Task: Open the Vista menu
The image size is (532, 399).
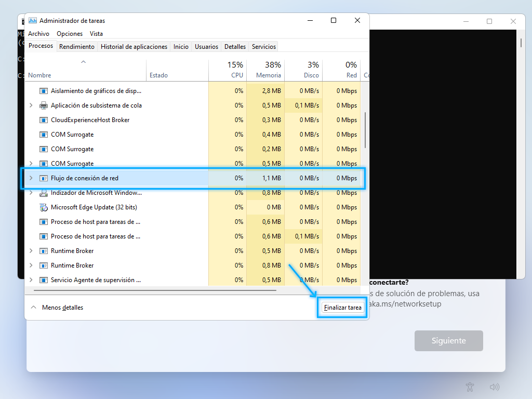Action: click(96, 34)
